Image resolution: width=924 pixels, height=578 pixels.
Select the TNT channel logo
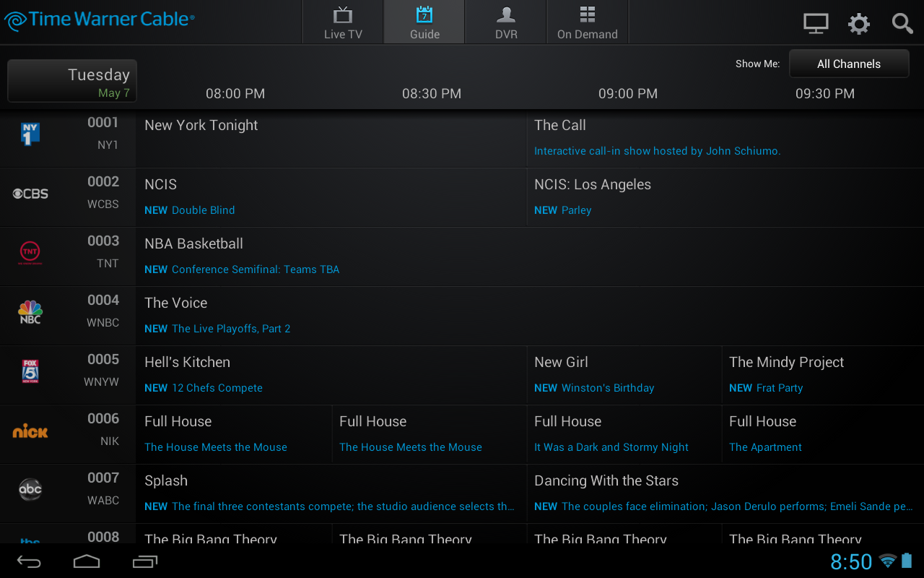coord(30,253)
